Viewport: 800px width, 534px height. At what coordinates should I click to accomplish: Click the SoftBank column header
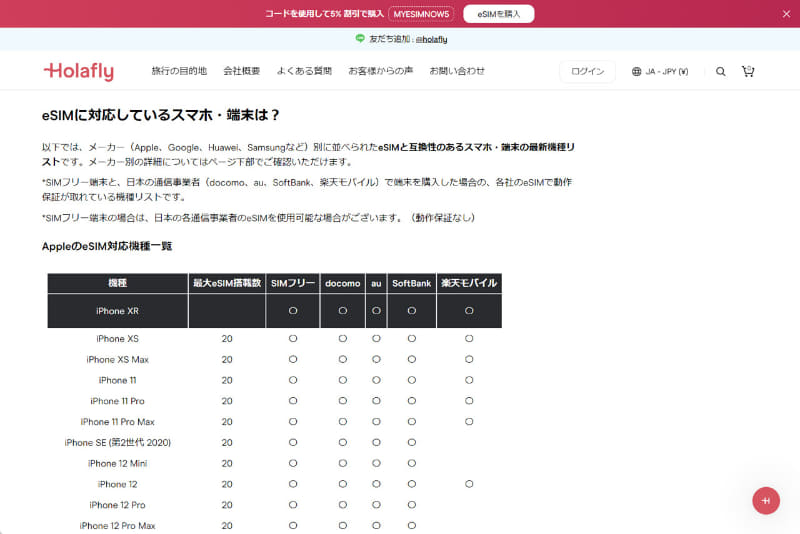click(412, 283)
